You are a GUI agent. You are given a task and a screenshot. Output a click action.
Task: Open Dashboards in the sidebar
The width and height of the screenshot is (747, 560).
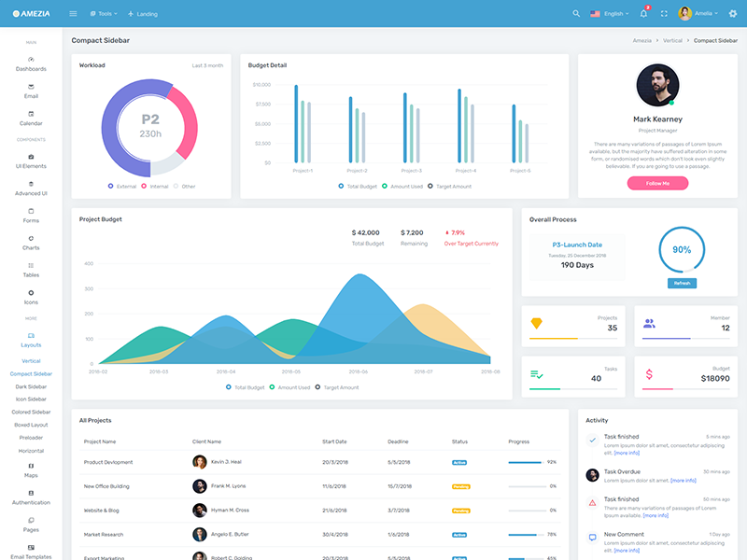[31, 63]
